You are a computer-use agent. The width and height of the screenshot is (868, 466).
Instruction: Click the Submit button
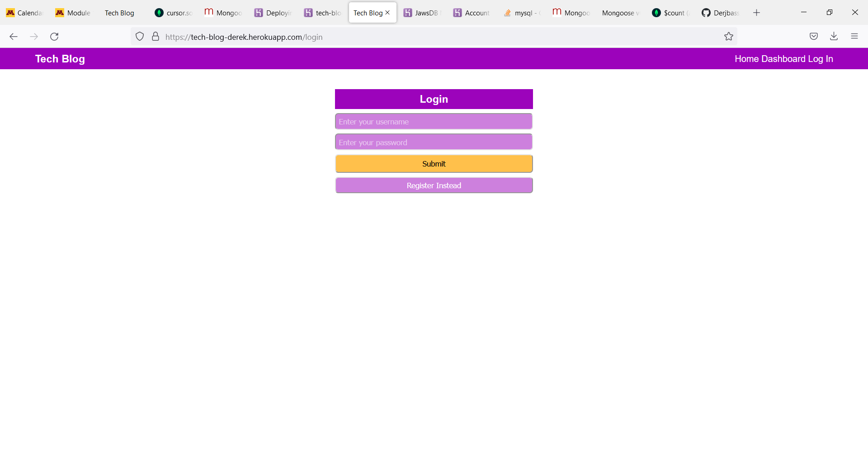pyautogui.click(x=434, y=163)
